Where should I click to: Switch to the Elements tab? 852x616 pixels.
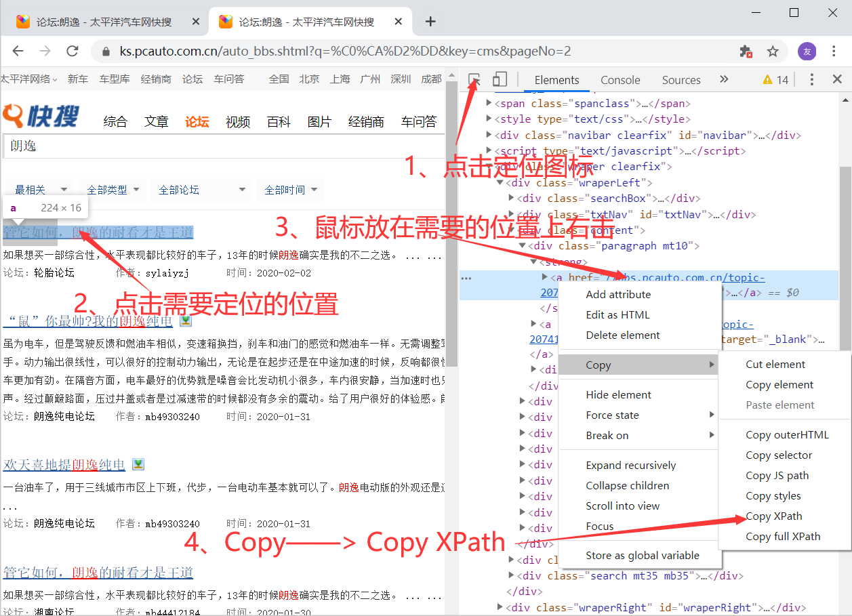556,79
